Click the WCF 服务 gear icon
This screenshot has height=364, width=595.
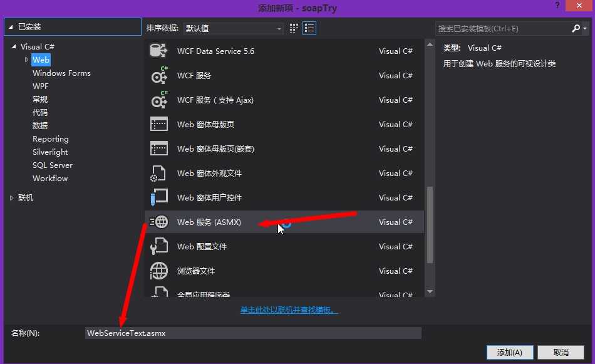(159, 75)
